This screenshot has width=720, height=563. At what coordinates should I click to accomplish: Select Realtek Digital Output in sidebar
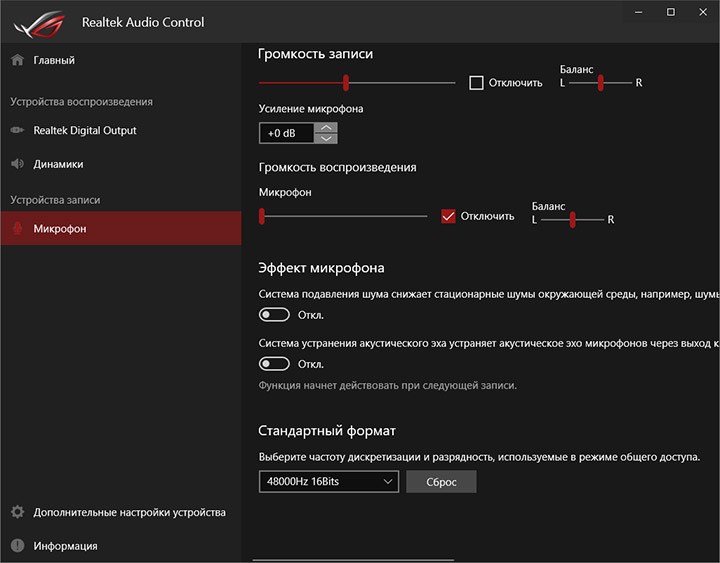(x=84, y=130)
